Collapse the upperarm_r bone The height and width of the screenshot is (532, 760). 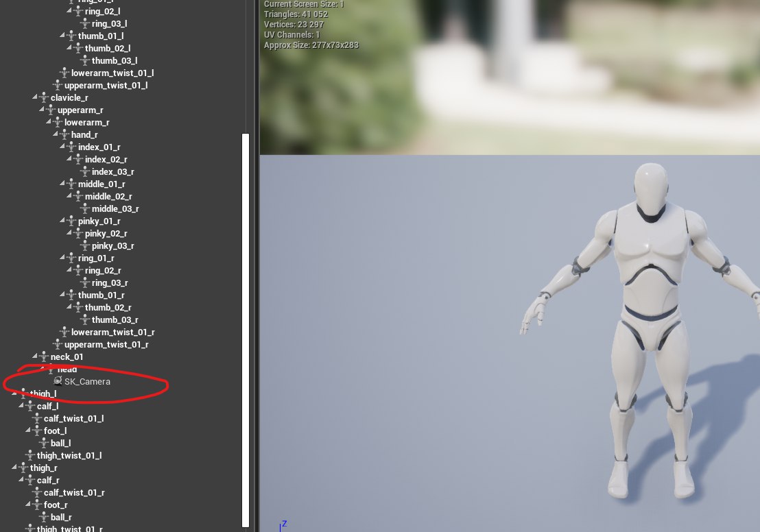pyautogui.click(x=42, y=110)
